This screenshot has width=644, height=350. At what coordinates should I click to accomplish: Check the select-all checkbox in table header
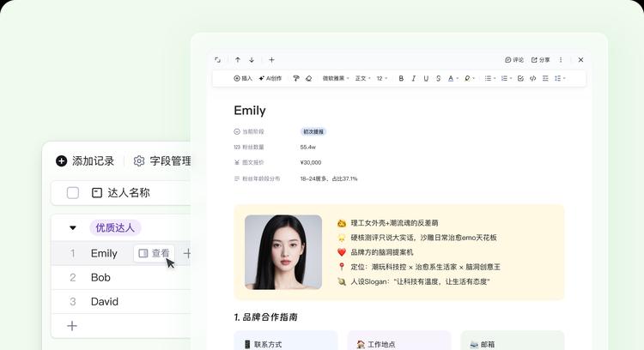pyautogui.click(x=73, y=193)
